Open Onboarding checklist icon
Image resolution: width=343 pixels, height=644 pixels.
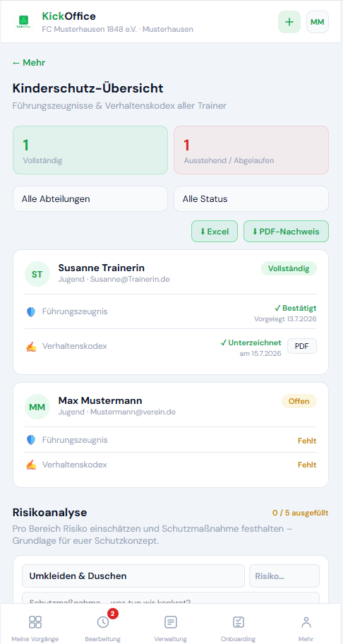click(x=239, y=622)
